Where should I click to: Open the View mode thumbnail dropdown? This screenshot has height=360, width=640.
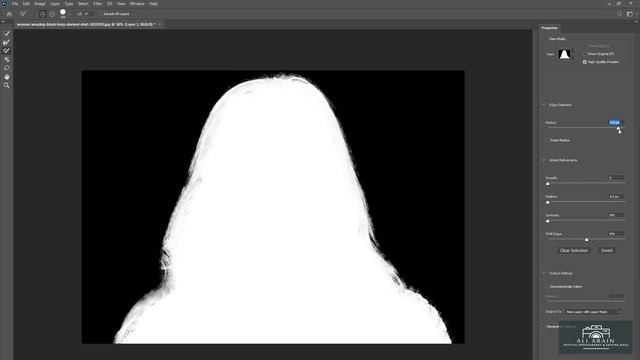(566, 54)
